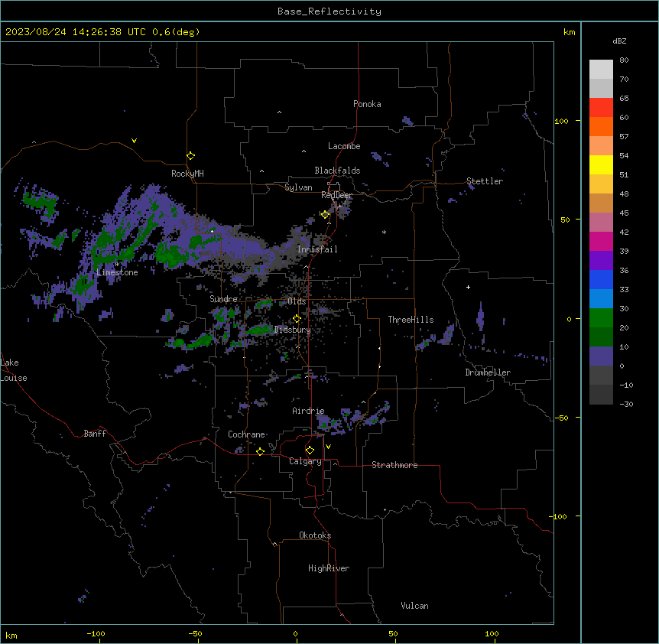Click the 50 label on bottom axis

tap(393, 633)
